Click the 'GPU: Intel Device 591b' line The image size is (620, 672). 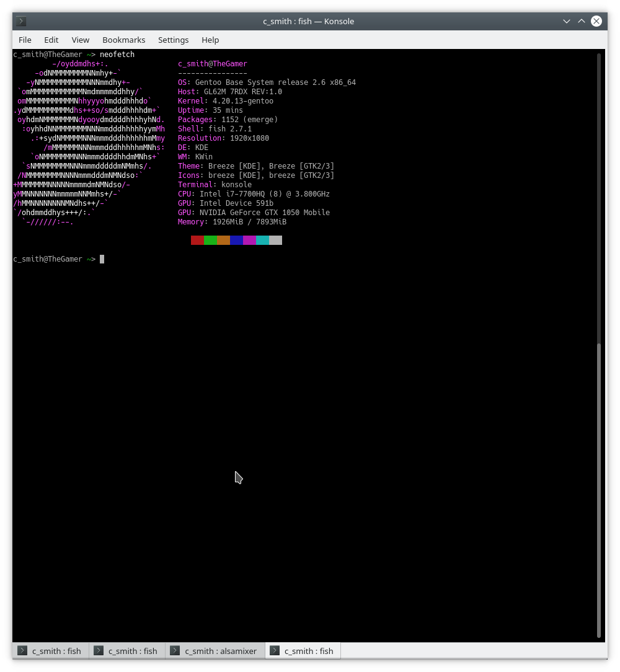[x=226, y=203]
